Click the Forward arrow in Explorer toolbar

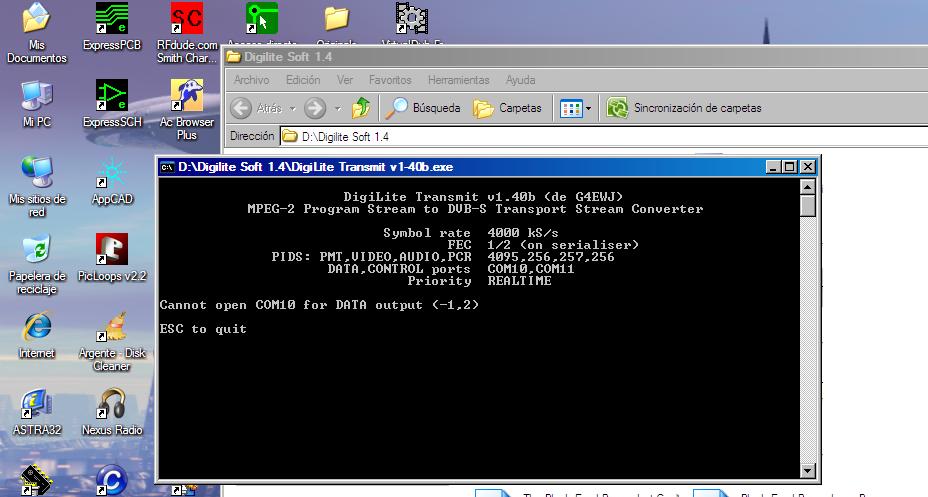pos(315,108)
